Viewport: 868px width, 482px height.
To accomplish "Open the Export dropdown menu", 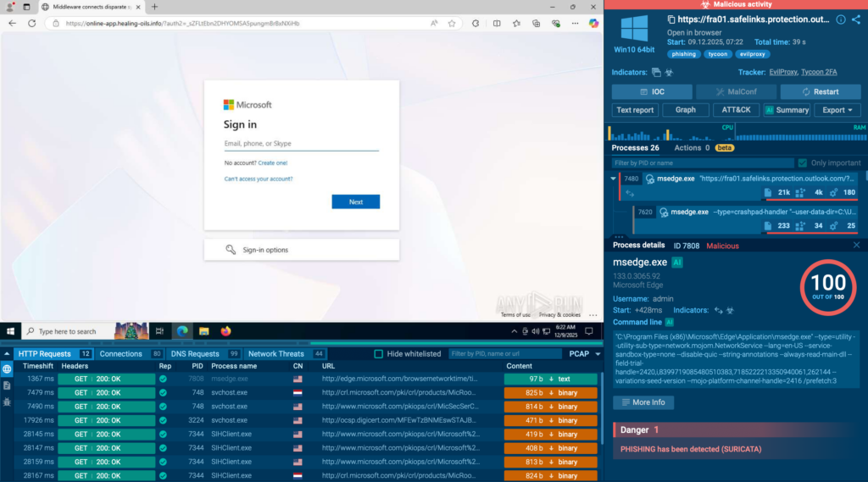I will 837,110.
